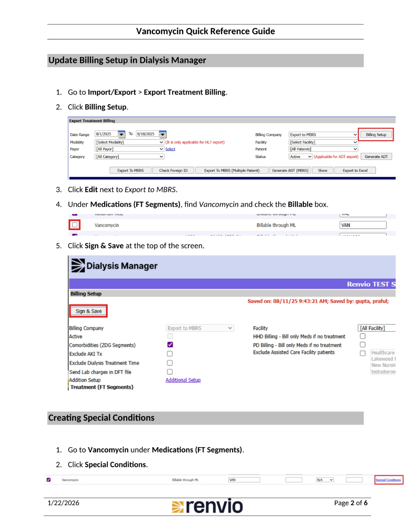
Task: Check the Vancomycin Billable checkbox
Action: coord(74,225)
